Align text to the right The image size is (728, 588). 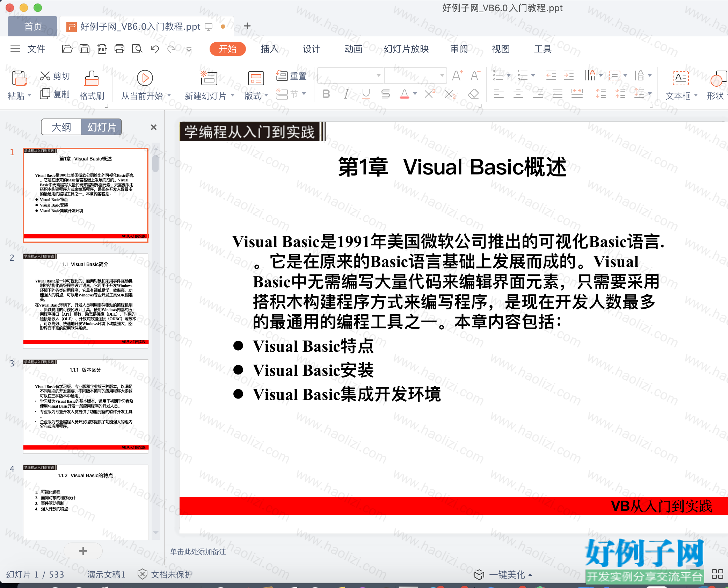538,94
